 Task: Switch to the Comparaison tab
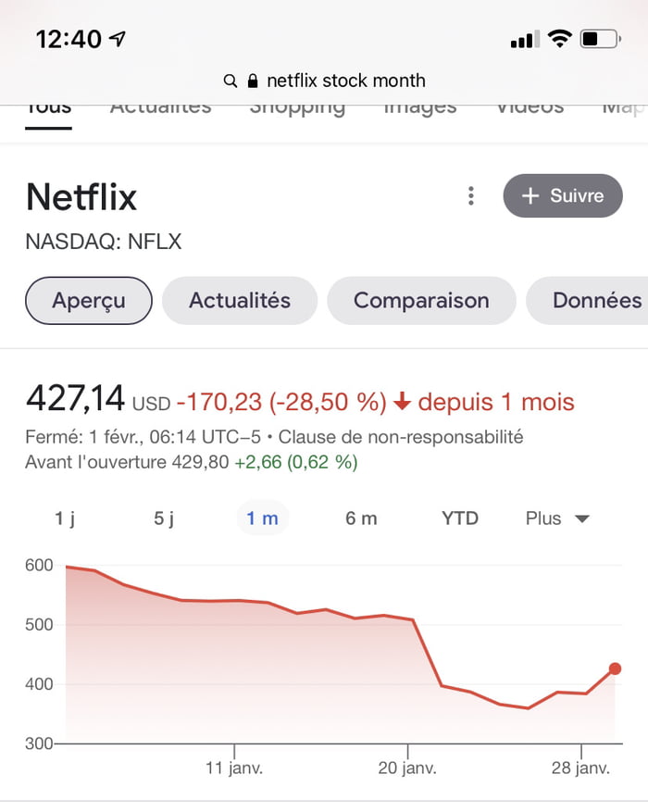click(421, 301)
